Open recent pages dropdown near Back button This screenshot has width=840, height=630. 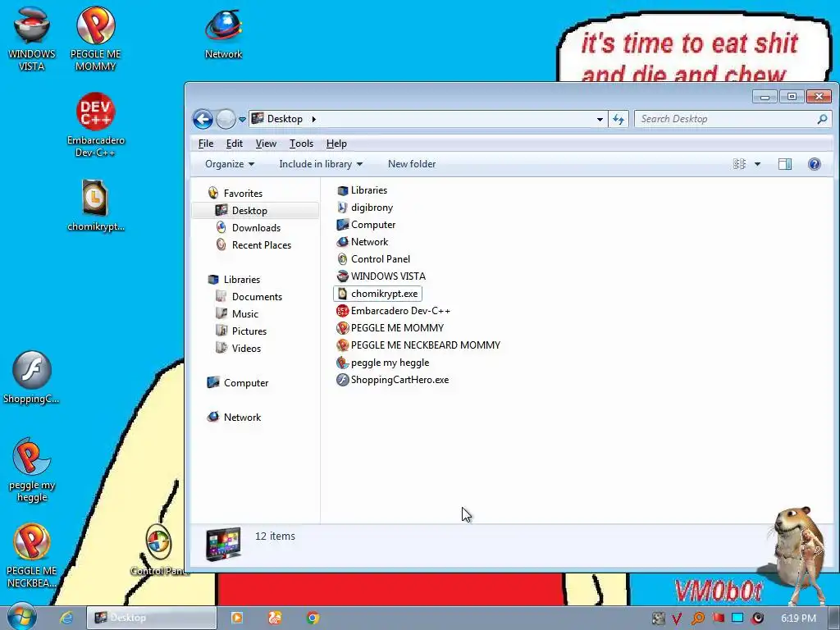coord(242,119)
